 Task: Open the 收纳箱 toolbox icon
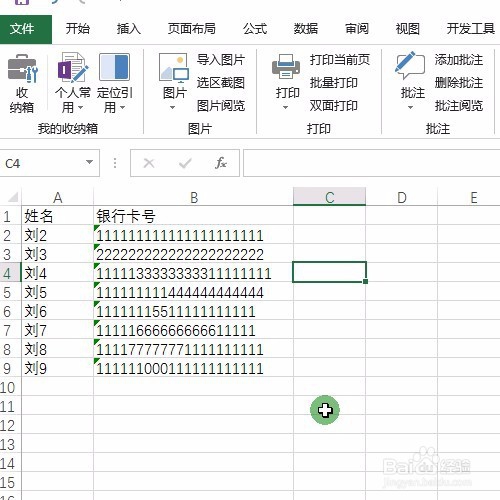point(22,68)
